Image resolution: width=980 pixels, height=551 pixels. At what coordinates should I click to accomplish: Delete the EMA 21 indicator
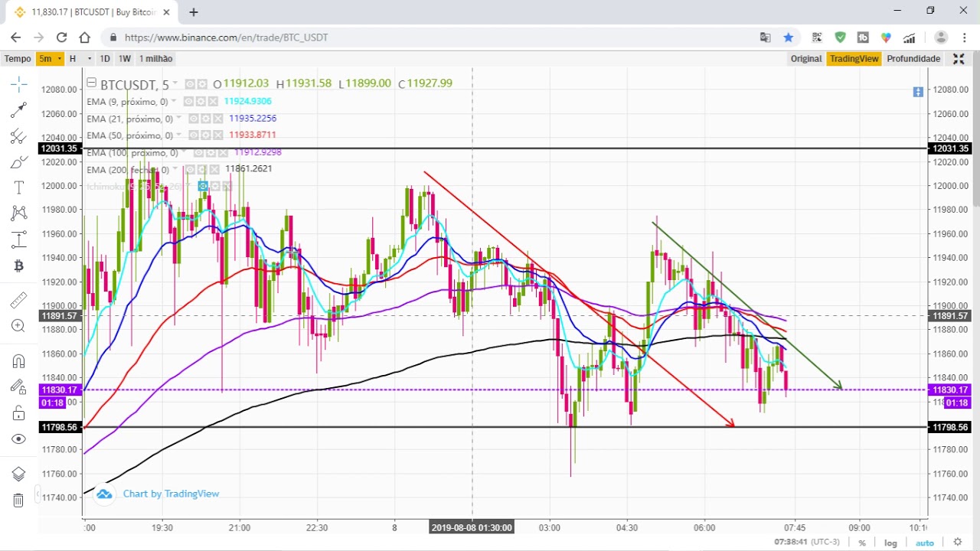[218, 119]
